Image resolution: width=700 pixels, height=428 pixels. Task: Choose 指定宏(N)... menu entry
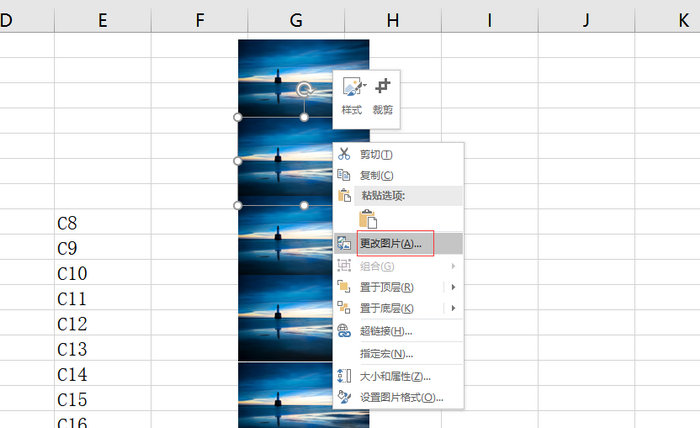coord(399,354)
